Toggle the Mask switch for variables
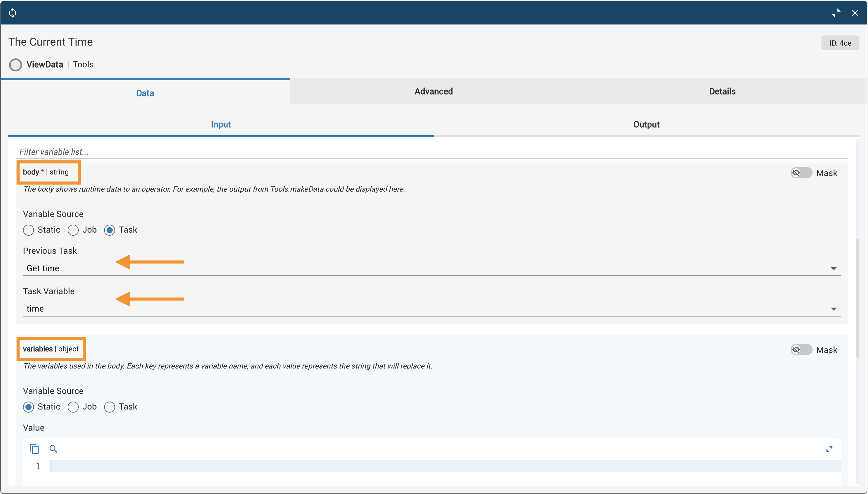 pos(801,350)
